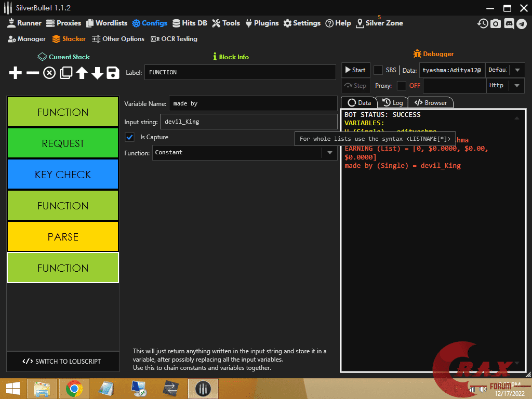Enable the SBS checkbox
Viewport: 532px width, 399px height.
[x=378, y=70]
